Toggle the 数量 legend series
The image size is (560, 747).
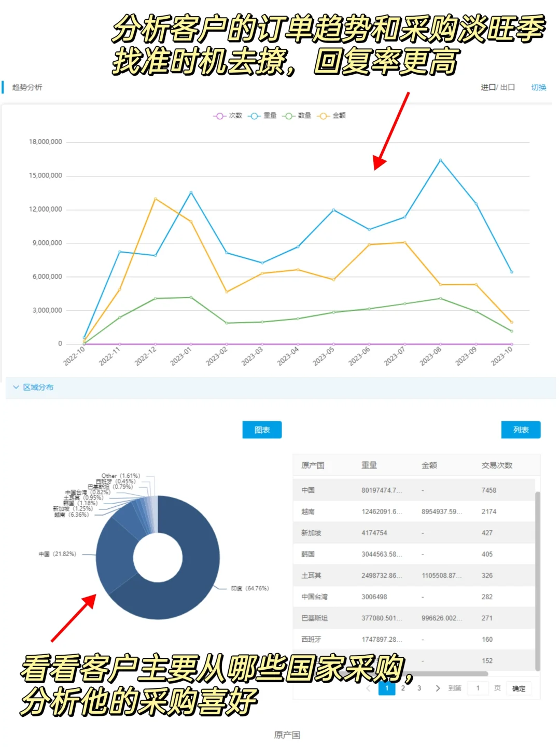click(x=297, y=116)
